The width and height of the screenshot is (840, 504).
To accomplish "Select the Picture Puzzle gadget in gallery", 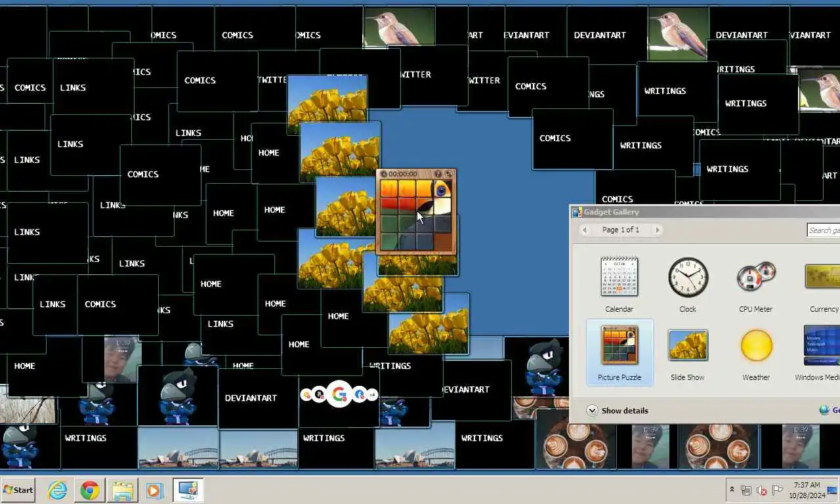I will [619, 353].
